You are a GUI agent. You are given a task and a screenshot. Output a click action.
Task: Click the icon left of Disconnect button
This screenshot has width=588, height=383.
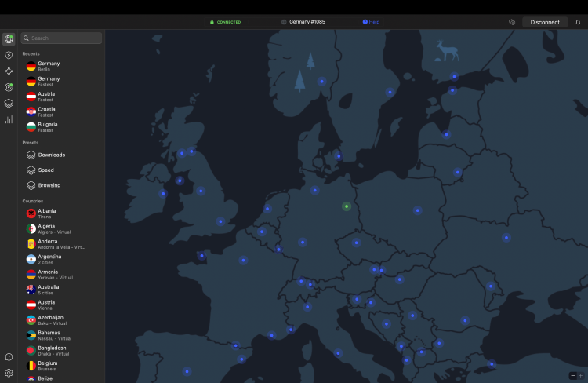tap(512, 22)
